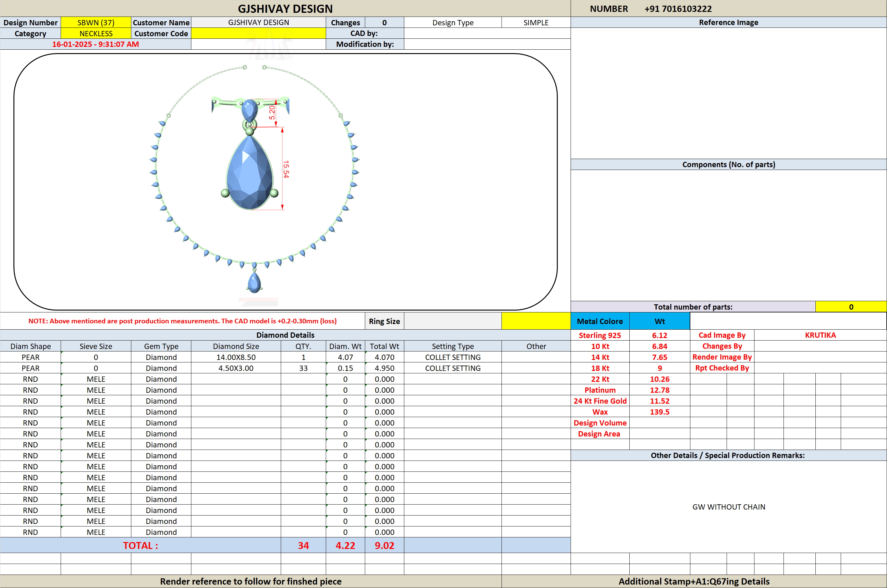Select the Reference Image header
This screenshot has height=588, width=887.
coord(728,22)
